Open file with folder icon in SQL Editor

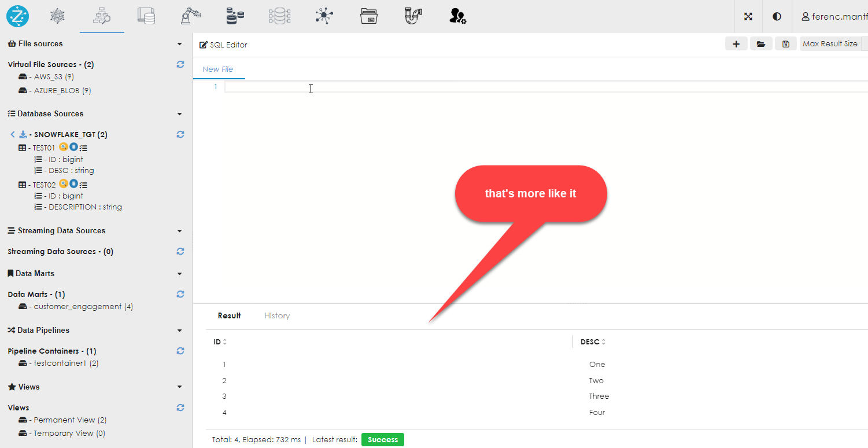[761, 44]
